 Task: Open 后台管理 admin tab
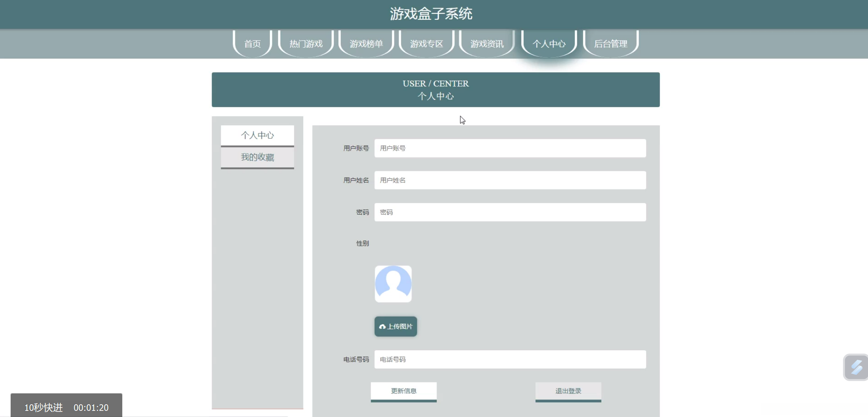pyautogui.click(x=610, y=44)
